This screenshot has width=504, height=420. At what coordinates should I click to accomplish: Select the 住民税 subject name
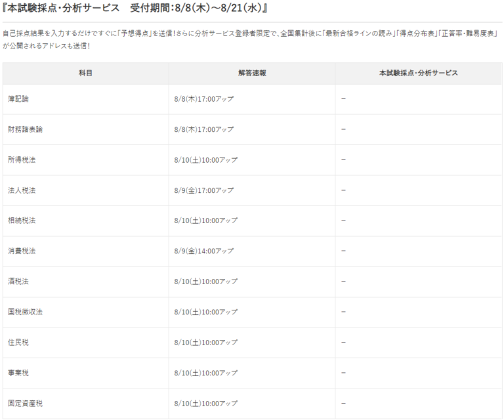pos(18,343)
